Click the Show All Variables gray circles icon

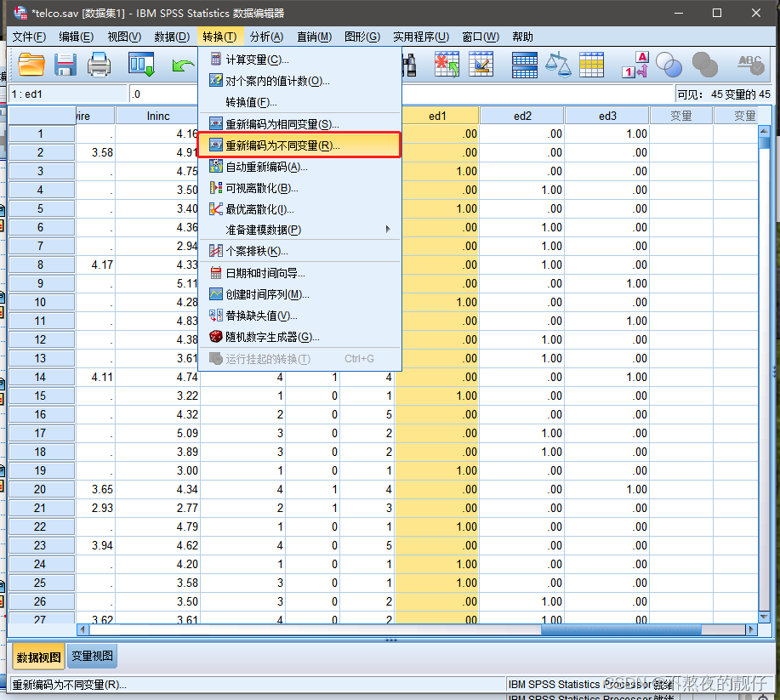coord(704,65)
